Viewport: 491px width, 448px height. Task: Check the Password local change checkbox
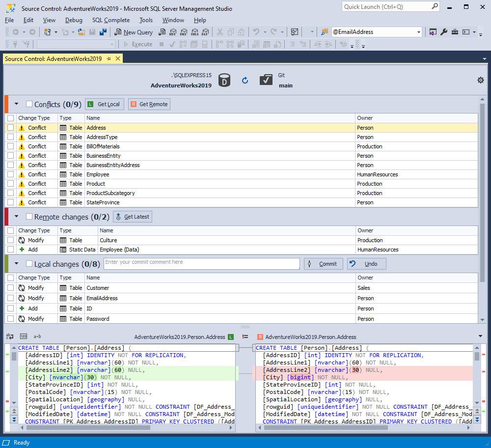click(11, 319)
